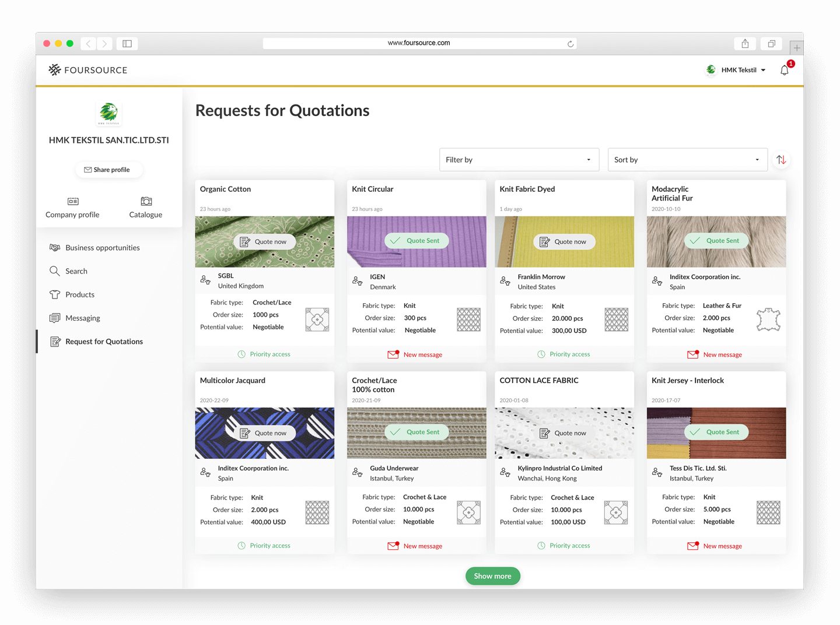Reload page with refresh icon
The image size is (840, 625).
(570, 44)
